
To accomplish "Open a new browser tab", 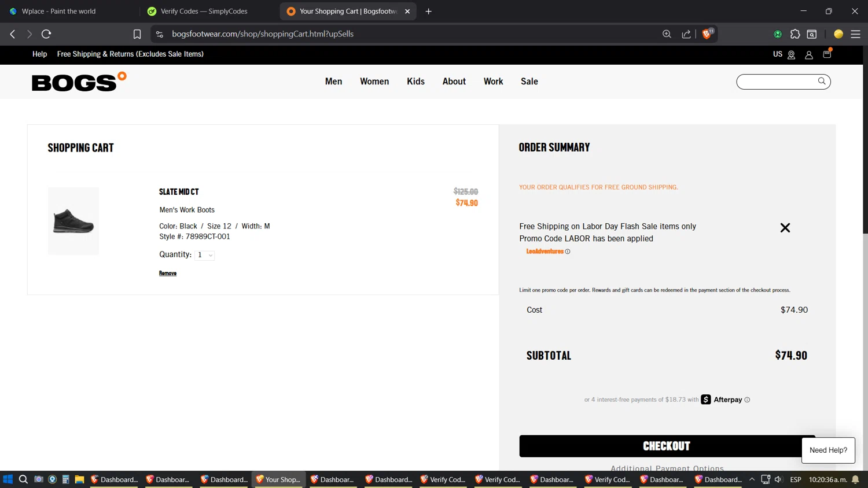I will [x=428, y=11].
